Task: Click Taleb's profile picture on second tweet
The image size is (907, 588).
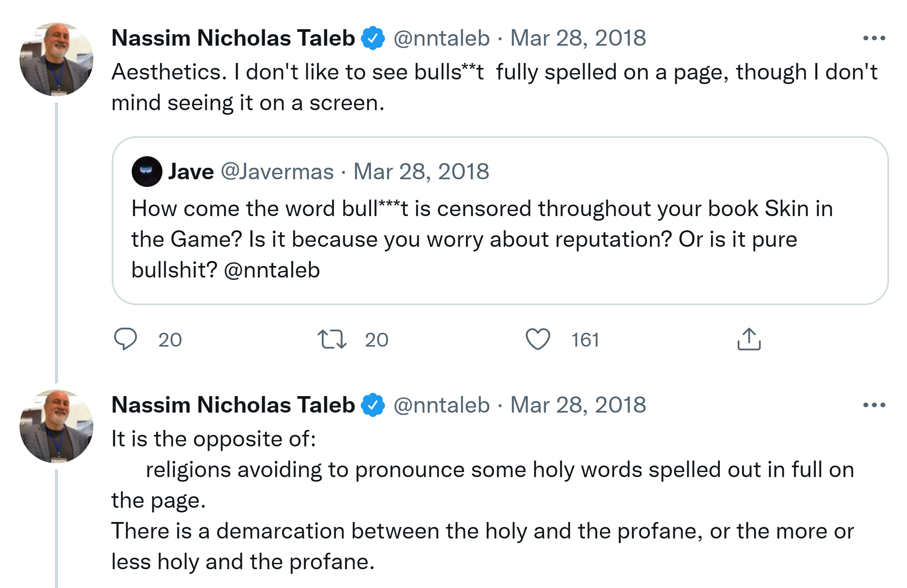Action: tap(56, 426)
